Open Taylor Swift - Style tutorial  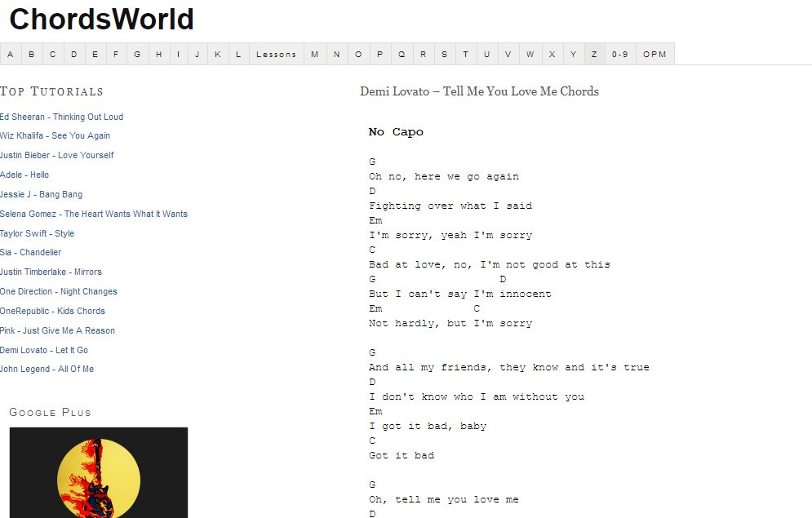pyautogui.click(x=38, y=233)
